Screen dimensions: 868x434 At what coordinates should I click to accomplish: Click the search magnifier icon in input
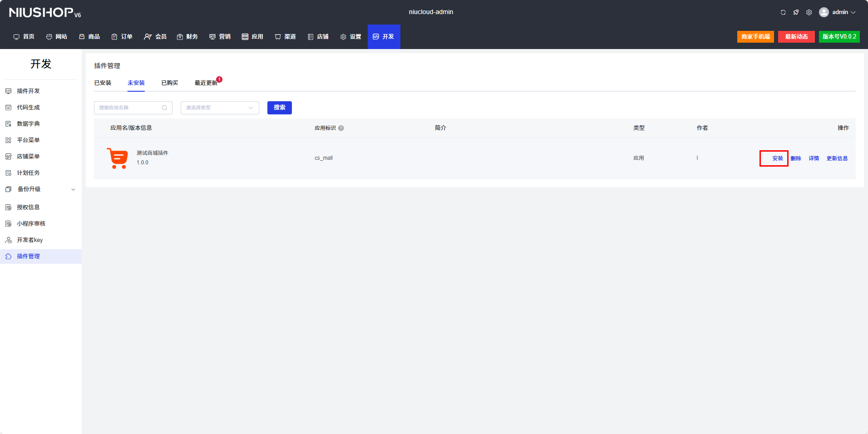point(164,108)
